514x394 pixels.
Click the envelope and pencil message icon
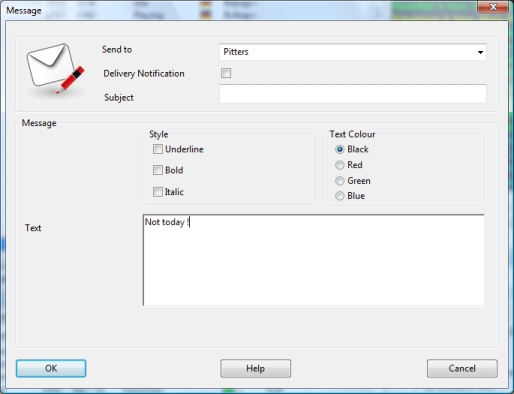tap(55, 69)
